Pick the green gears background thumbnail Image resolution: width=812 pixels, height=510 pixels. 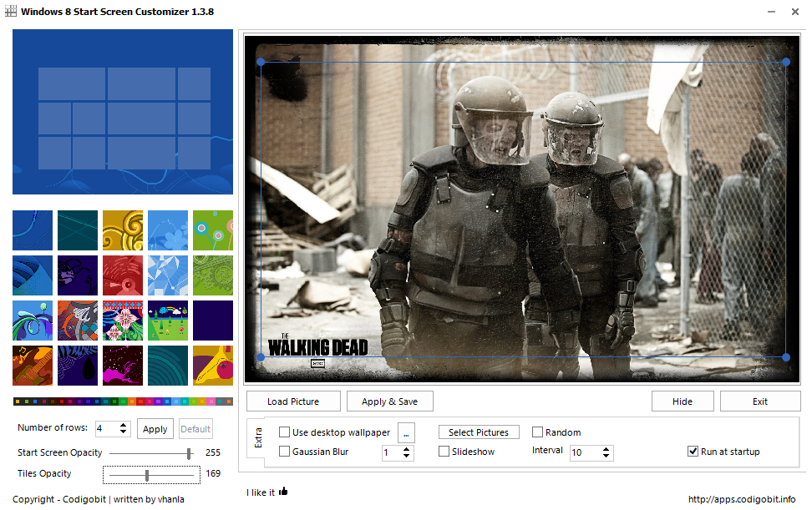tap(213, 275)
